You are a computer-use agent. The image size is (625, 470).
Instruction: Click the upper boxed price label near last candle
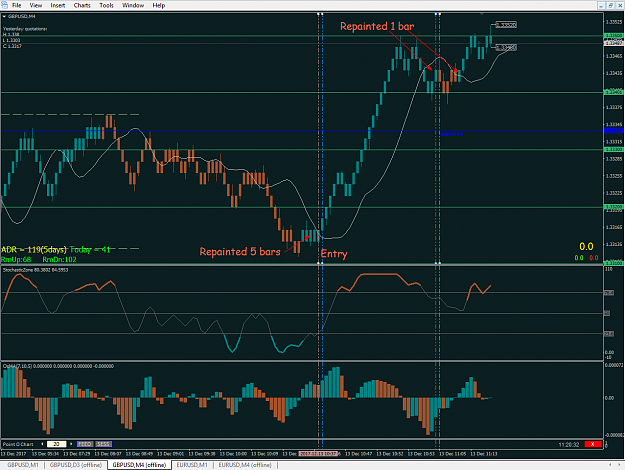point(506,25)
